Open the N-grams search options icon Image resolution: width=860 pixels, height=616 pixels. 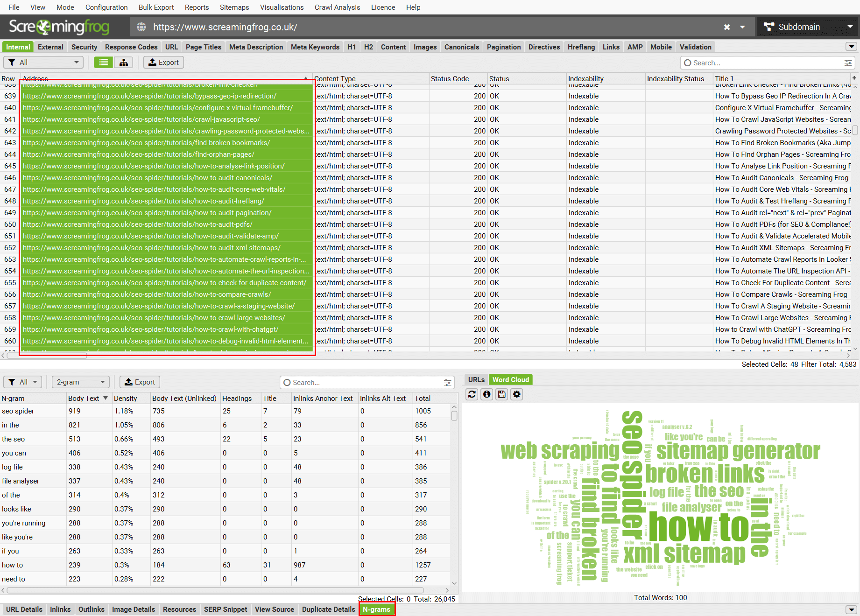(x=447, y=383)
